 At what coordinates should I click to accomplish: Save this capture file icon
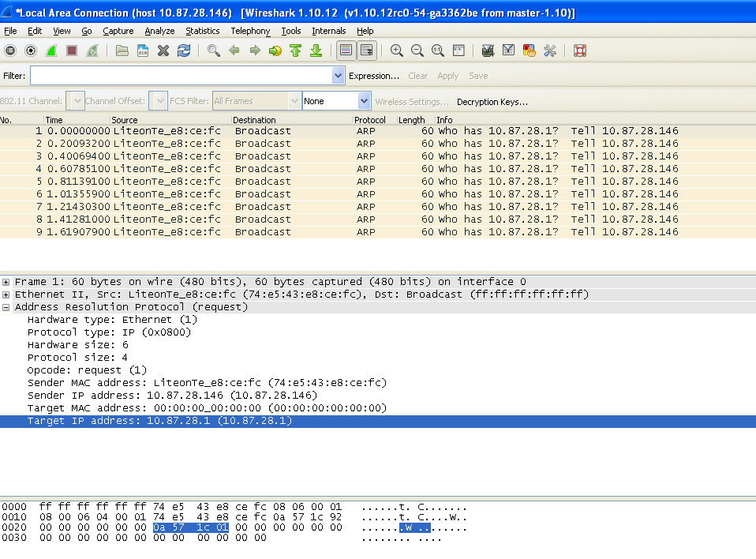point(143,51)
